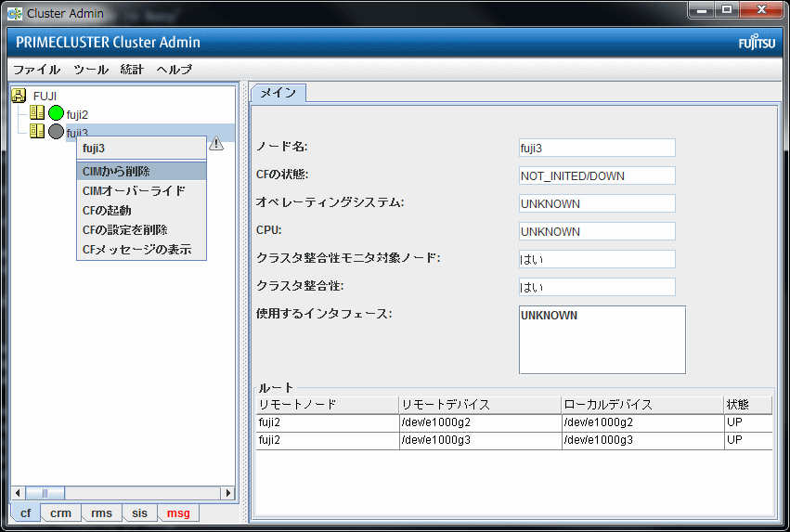Click the fuji3 header of the context menu
This screenshot has width=790, height=532.
142,149
